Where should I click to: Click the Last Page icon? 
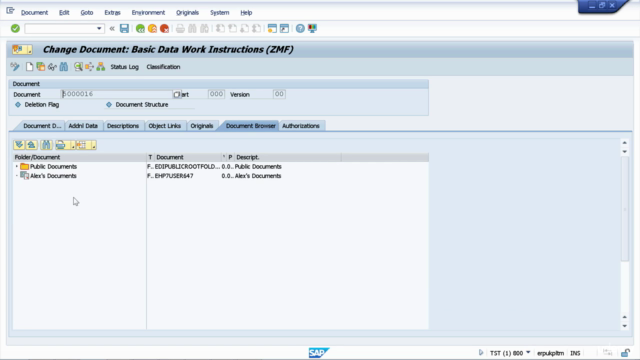257,28
